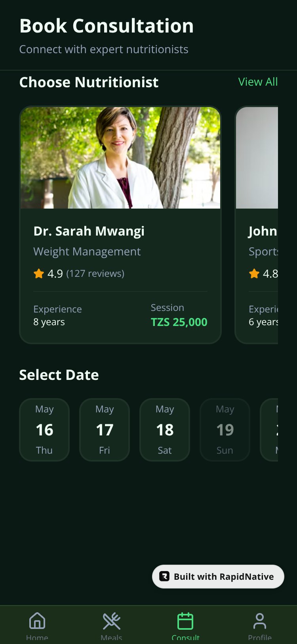Viewport: 297px width, 644px height.
Task: Select the May 16 Thu date
Action: click(x=44, y=430)
